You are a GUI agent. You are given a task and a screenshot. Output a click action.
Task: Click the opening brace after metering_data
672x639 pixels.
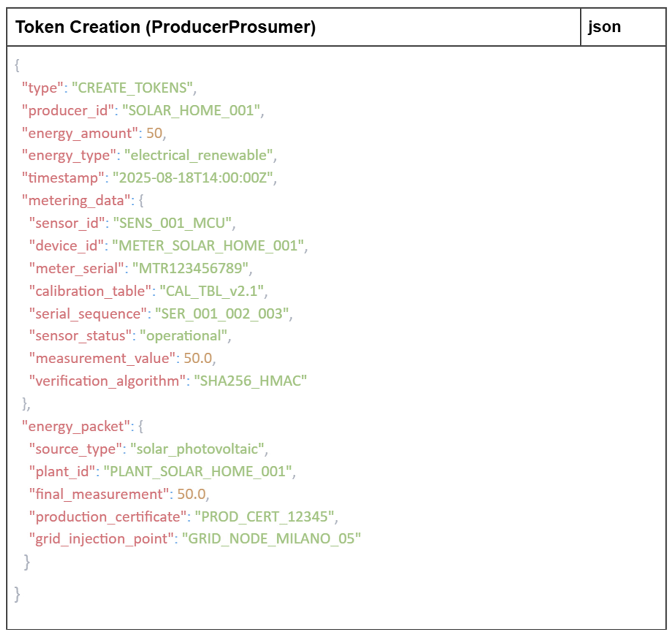point(141,200)
